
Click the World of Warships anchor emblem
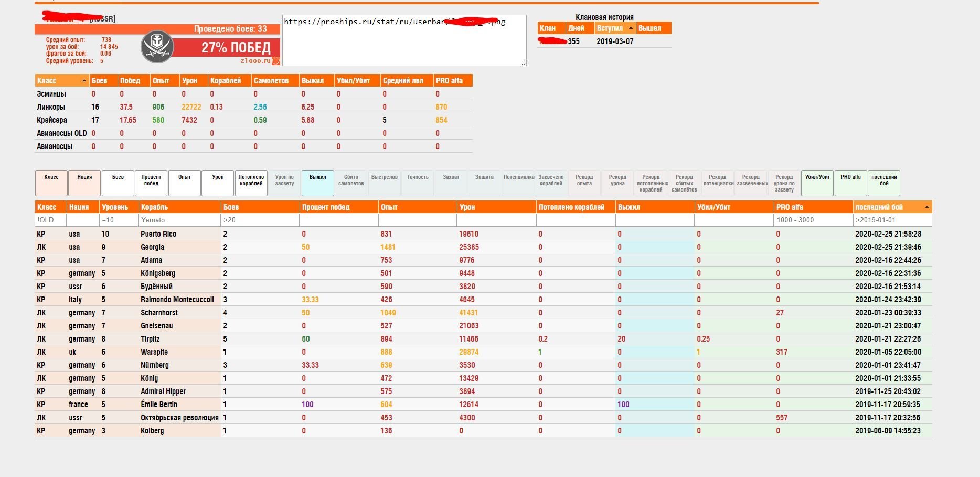pyautogui.click(x=157, y=47)
